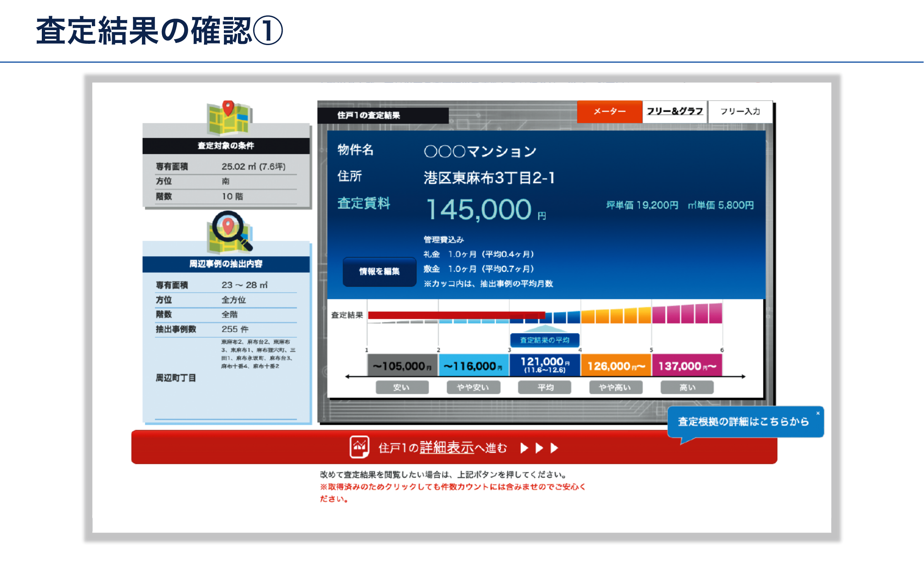The width and height of the screenshot is (924, 564).
Task: Click the 礼金 1.0ヶ月 line
Action: click(x=478, y=254)
